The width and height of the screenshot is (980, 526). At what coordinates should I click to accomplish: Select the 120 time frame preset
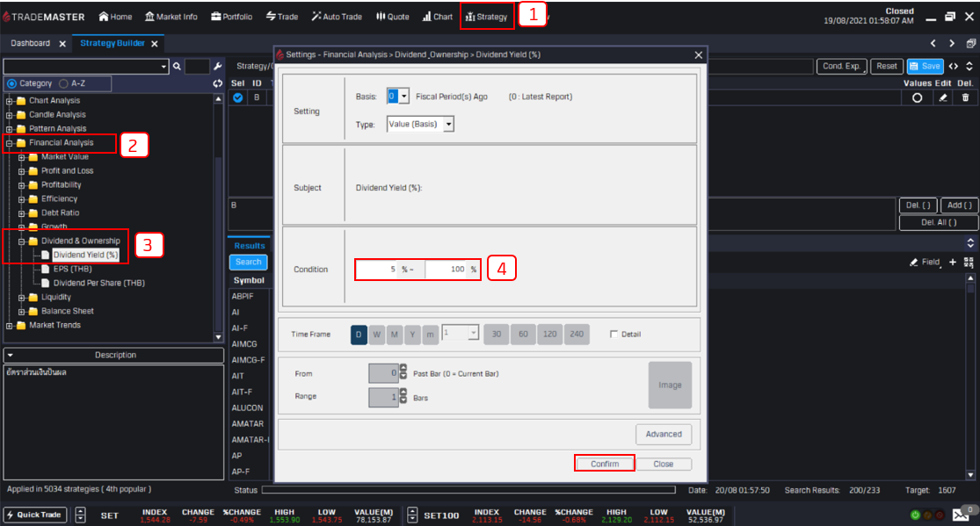pos(551,335)
